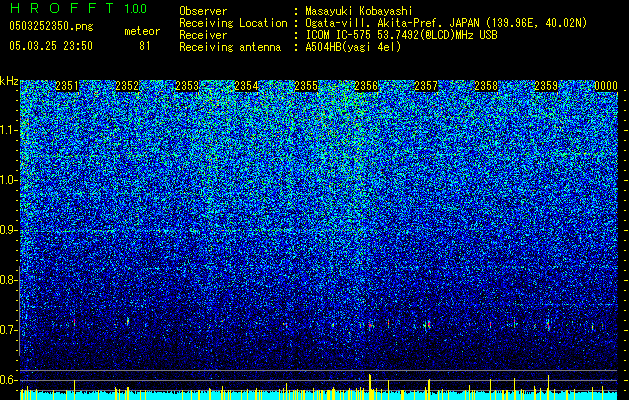Click the Receiver field label
The width and height of the screenshot is (629, 400).
[x=203, y=35]
